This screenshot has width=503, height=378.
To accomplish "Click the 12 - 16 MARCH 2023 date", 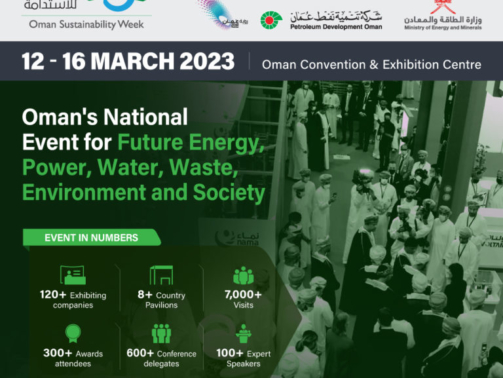I will [128, 61].
